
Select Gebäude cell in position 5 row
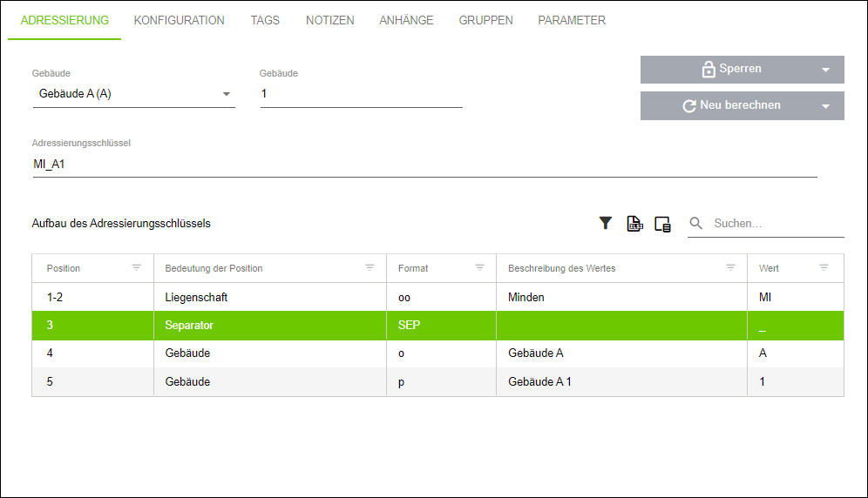(270, 382)
